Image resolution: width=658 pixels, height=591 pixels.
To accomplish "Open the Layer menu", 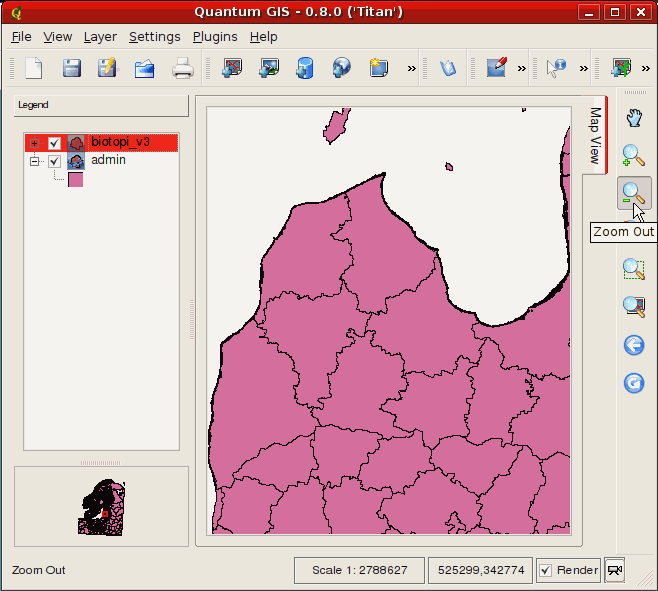I will (100, 37).
